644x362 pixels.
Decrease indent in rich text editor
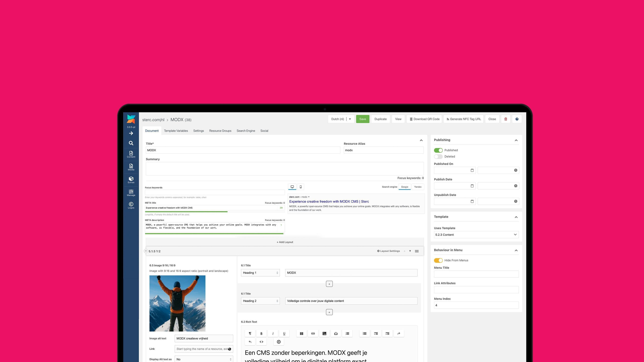click(388, 333)
